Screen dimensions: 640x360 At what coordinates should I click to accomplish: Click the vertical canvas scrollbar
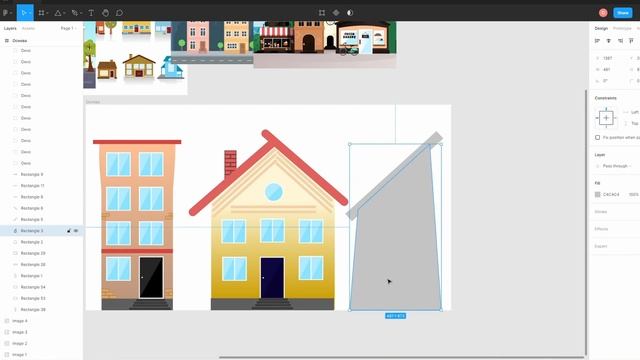[587, 222]
